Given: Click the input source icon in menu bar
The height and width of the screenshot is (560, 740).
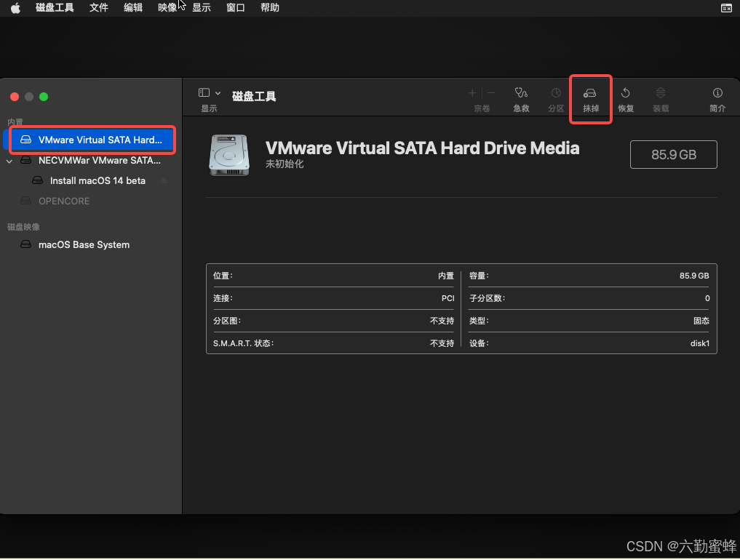Looking at the screenshot, I should pos(726,8).
